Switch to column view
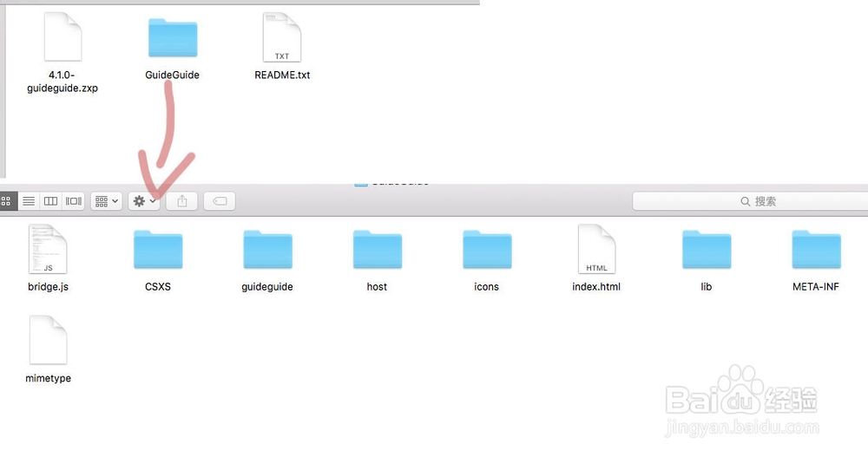868x457 pixels. pyautogui.click(x=50, y=201)
